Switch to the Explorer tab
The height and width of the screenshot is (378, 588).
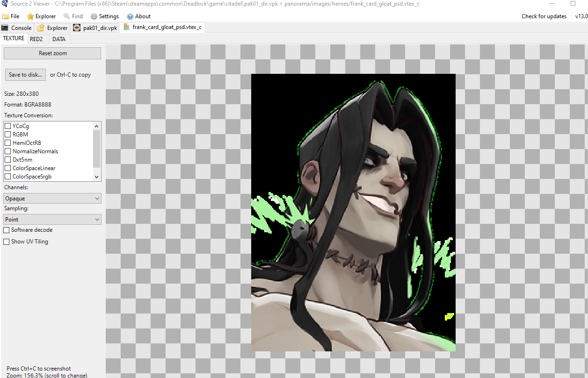click(52, 28)
